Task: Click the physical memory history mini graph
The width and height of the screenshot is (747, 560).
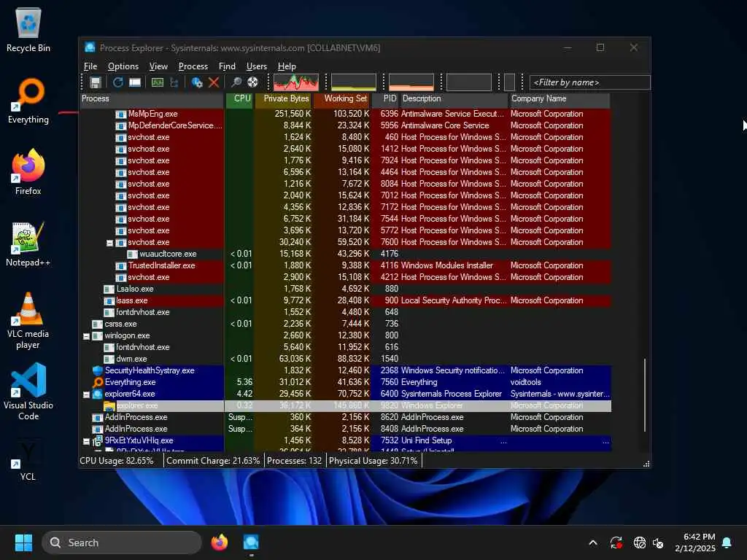Action: pos(411,82)
